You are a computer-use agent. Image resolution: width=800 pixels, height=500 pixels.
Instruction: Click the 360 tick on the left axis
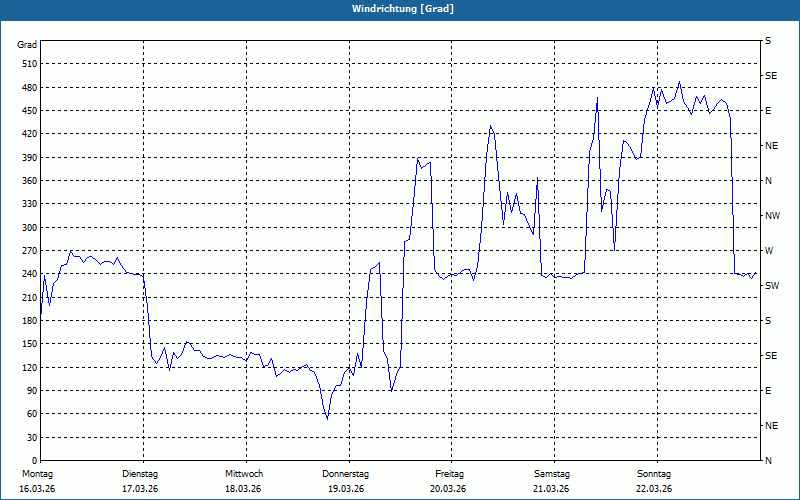point(27,181)
